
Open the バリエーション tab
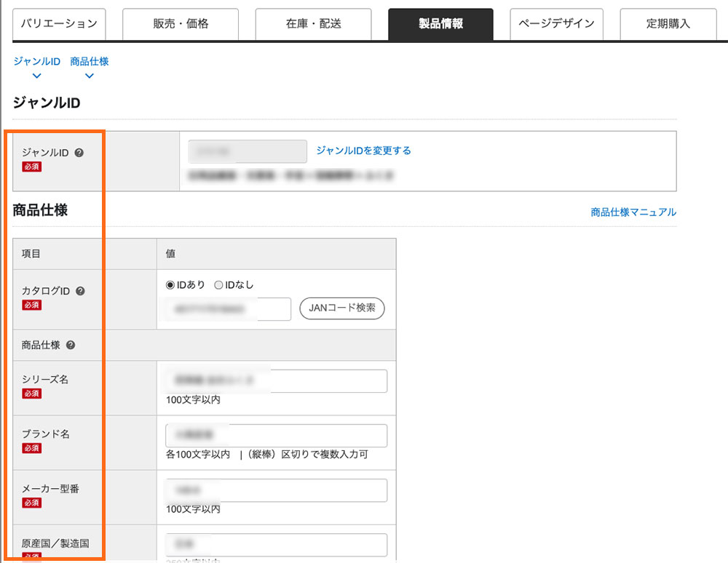[x=59, y=24]
